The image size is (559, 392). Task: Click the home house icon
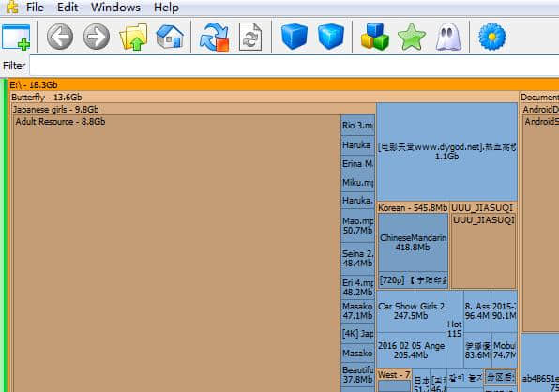[x=170, y=37]
